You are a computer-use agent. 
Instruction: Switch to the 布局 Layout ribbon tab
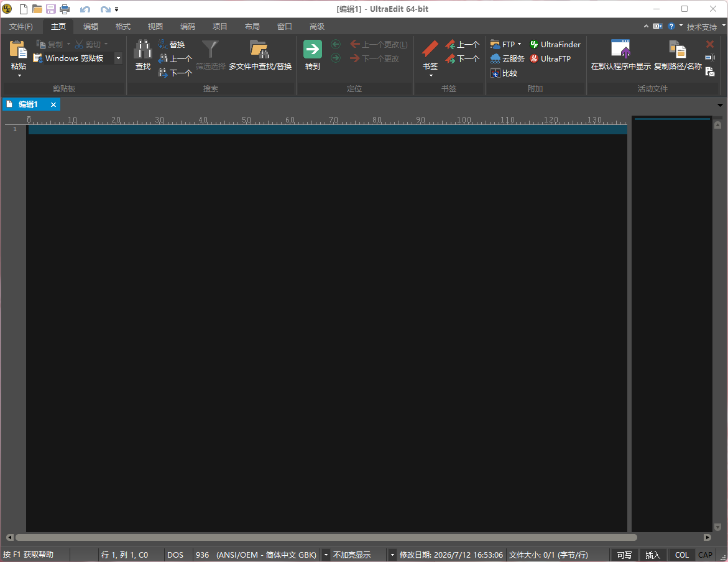[x=252, y=27]
